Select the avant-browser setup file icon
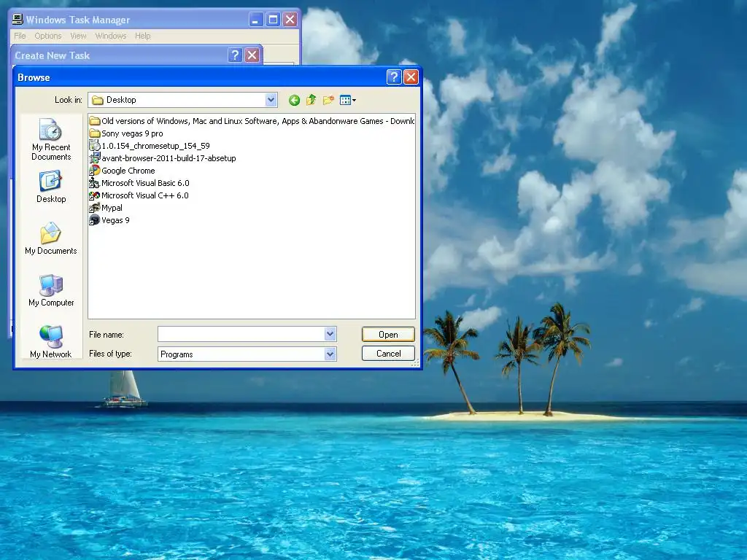Viewport: 747px width, 560px height. 95,158
